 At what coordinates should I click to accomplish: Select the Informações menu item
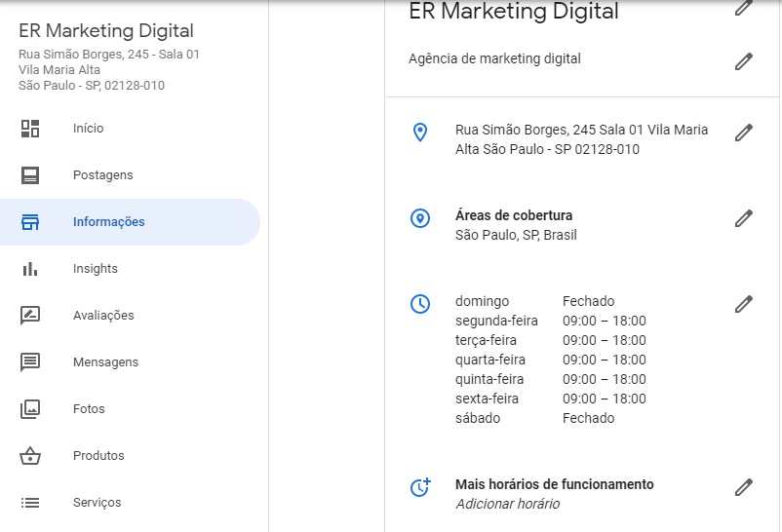pyautogui.click(x=130, y=222)
